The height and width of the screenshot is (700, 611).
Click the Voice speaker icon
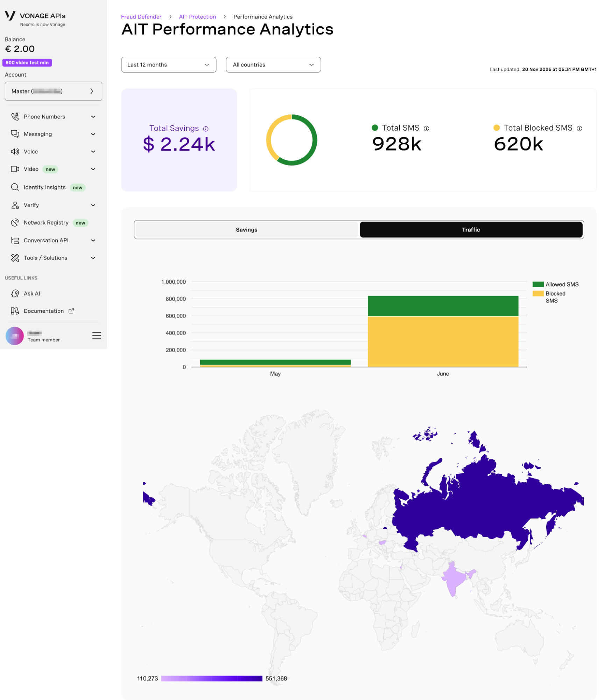click(x=15, y=152)
